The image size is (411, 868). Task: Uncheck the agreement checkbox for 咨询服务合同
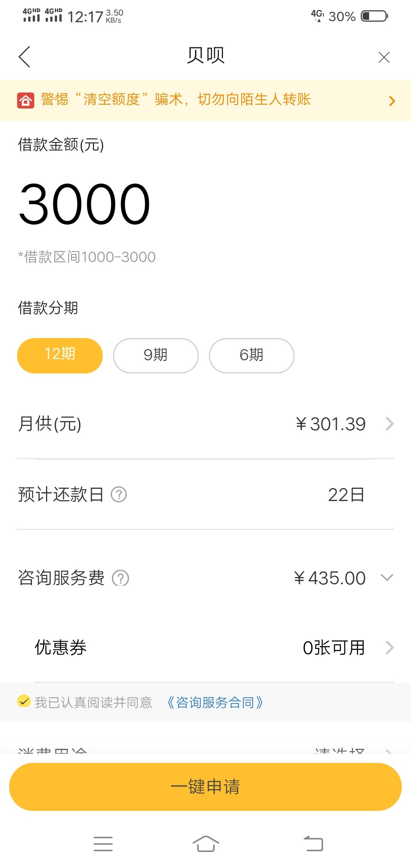coord(24,701)
